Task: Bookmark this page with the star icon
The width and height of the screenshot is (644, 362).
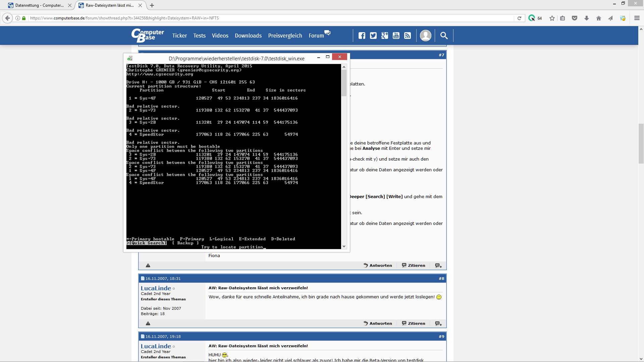Action: pyautogui.click(x=552, y=18)
